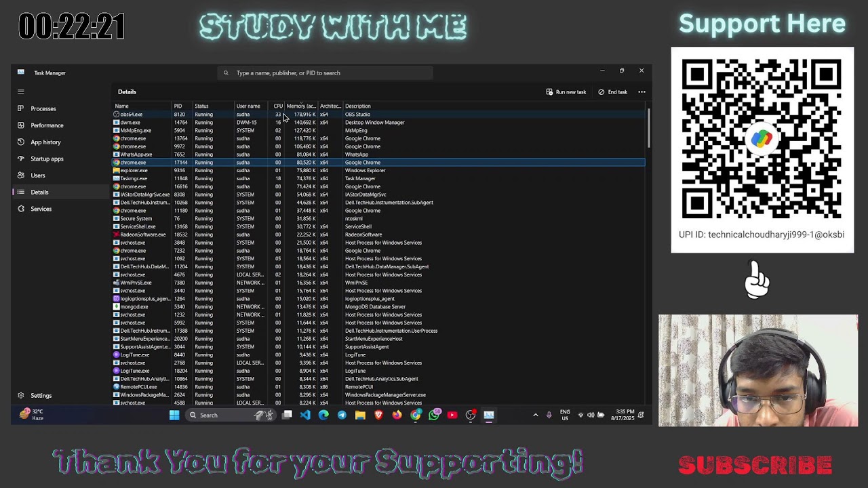This screenshot has width=868, height=488.
Task: Select the SupportAssistAgent process row
Action: click(x=378, y=346)
